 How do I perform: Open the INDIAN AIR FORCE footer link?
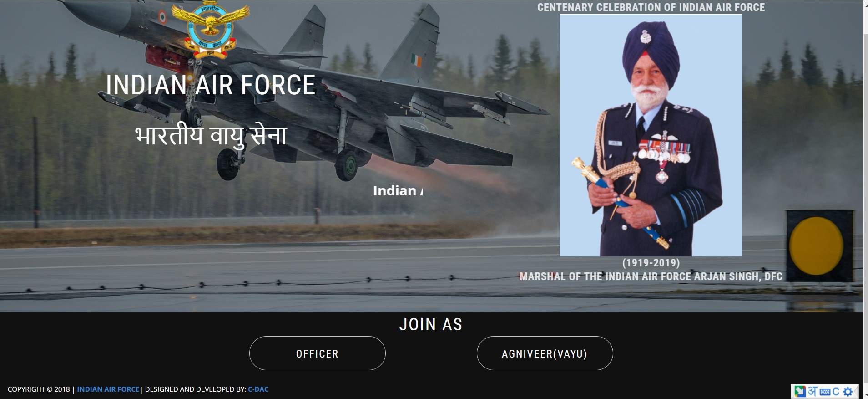coord(108,389)
